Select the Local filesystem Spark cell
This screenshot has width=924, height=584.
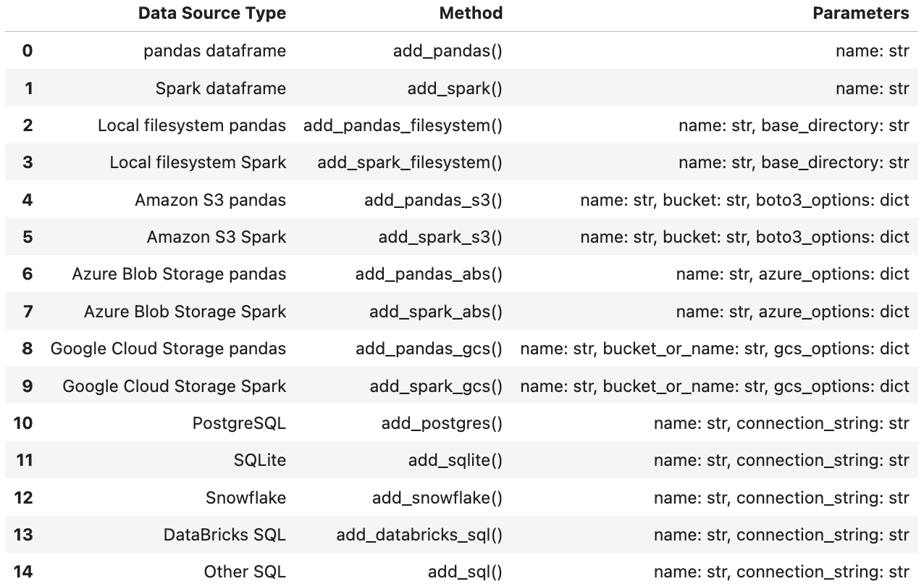198,162
